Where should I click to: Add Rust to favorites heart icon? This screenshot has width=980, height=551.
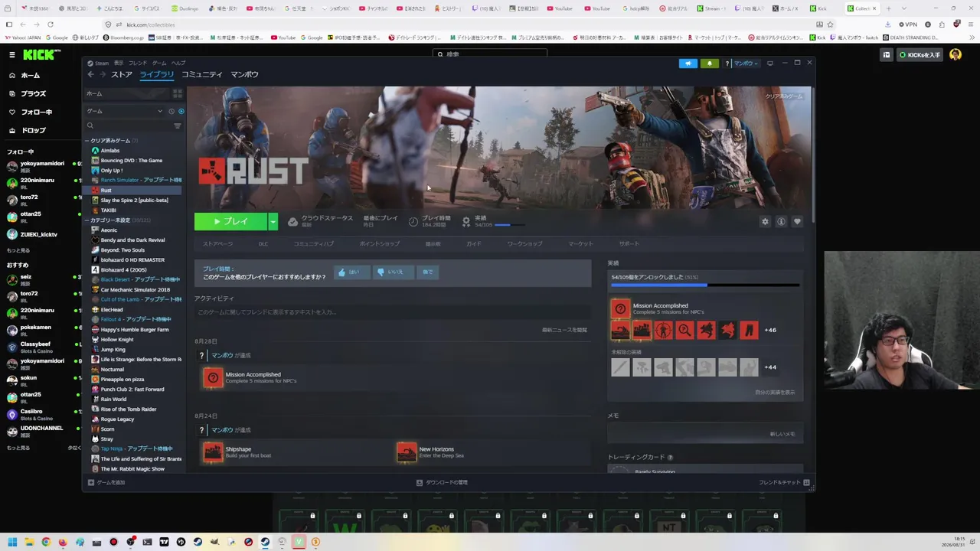pyautogui.click(x=797, y=221)
